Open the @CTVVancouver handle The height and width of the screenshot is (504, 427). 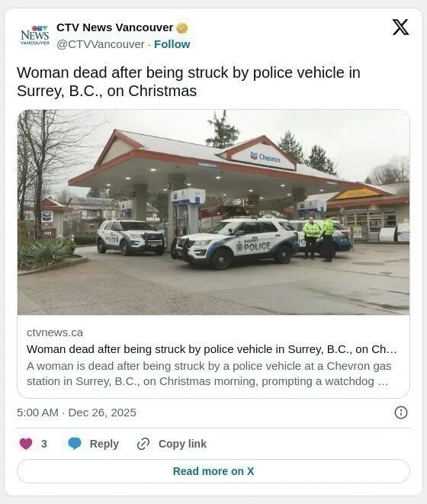point(101,44)
